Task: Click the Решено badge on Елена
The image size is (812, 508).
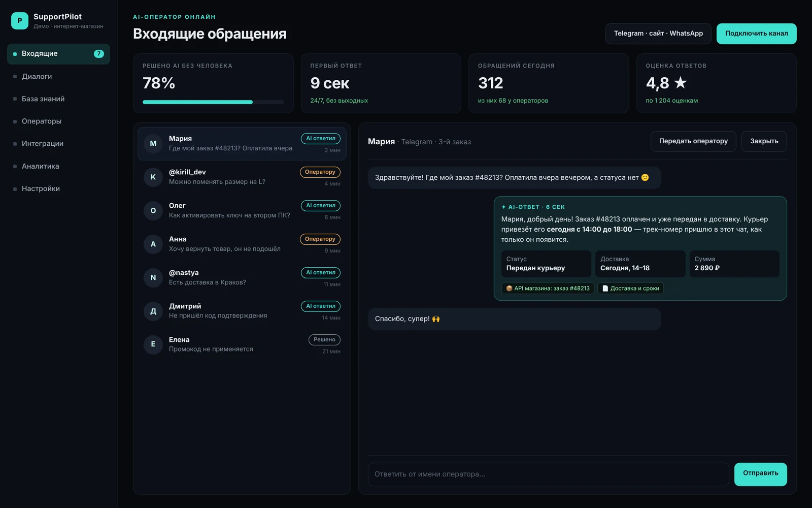Action: coord(324,339)
